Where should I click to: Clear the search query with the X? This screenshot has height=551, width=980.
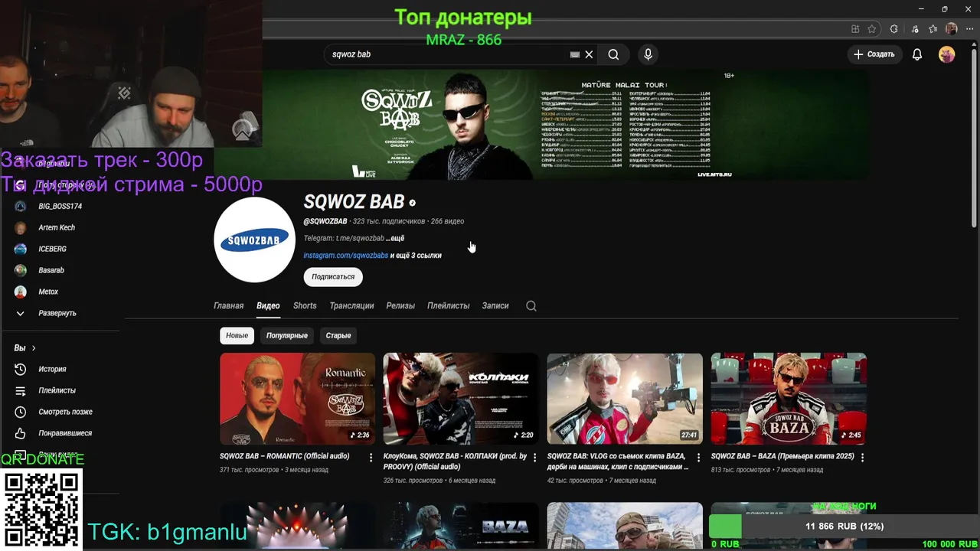coord(589,54)
